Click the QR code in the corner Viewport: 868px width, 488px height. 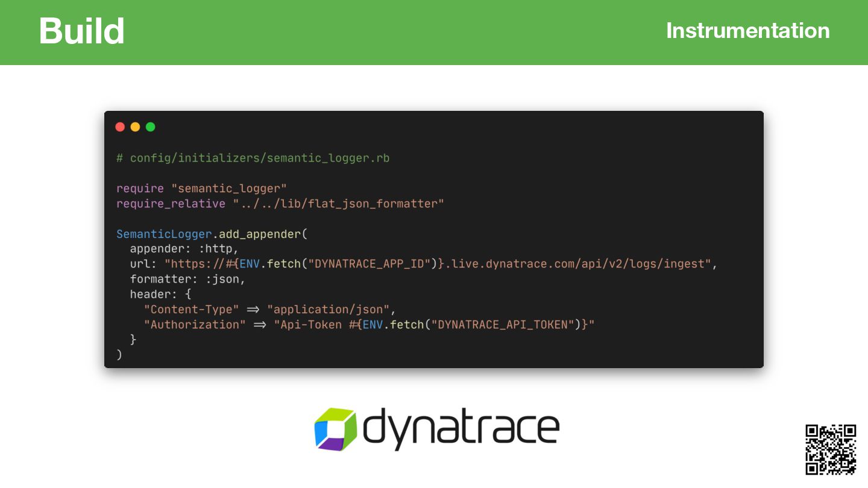[x=831, y=449]
